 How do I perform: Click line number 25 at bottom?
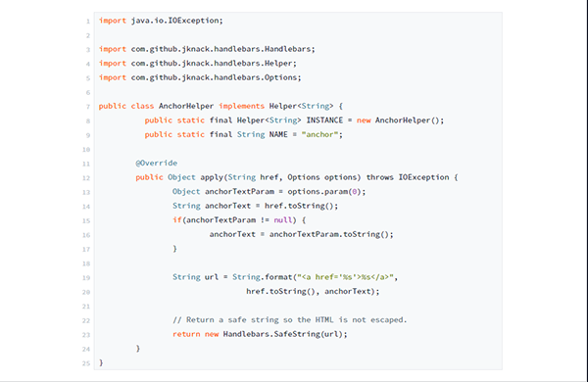click(86, 362)
